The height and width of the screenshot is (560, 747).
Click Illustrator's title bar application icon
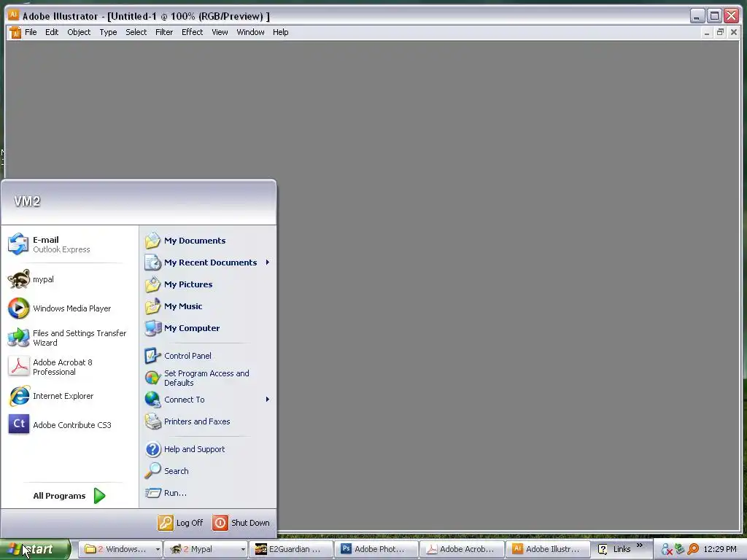click(x=13, y=15)
